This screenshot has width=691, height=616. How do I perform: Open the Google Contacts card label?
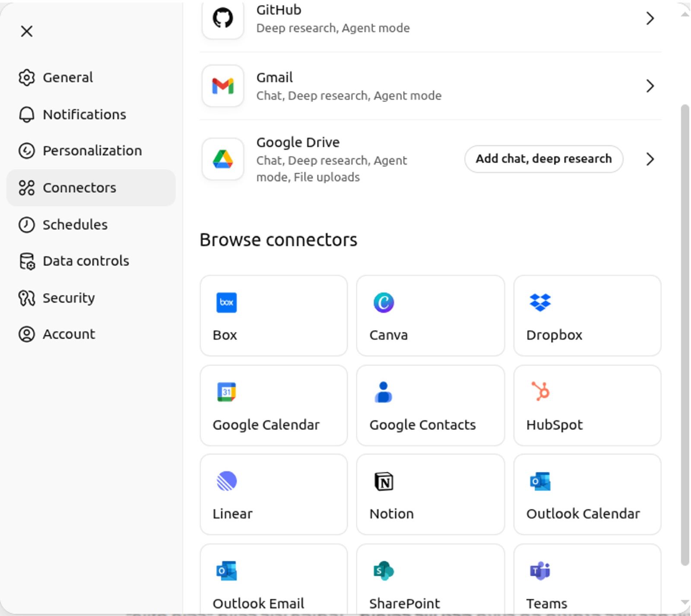422,425
